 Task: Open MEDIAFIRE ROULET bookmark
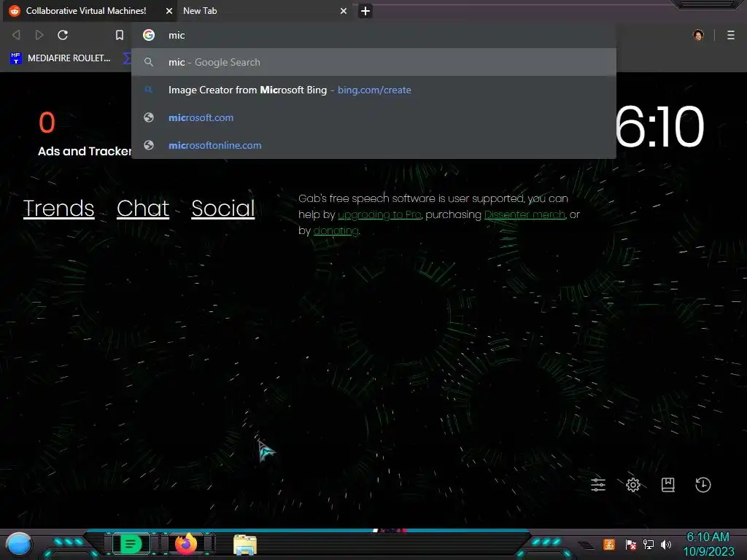[60, 58]
